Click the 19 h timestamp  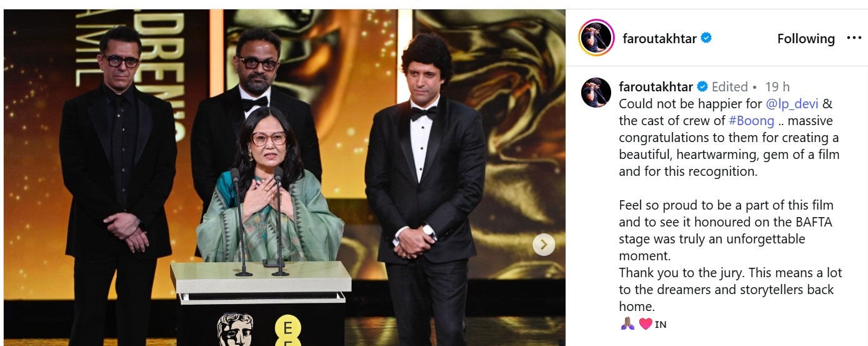click(777, 86)
